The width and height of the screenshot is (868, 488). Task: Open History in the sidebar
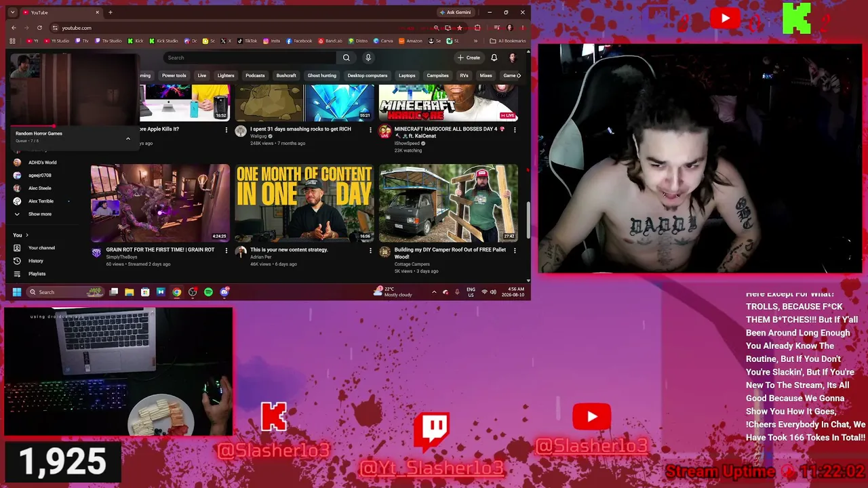(36, 261)
